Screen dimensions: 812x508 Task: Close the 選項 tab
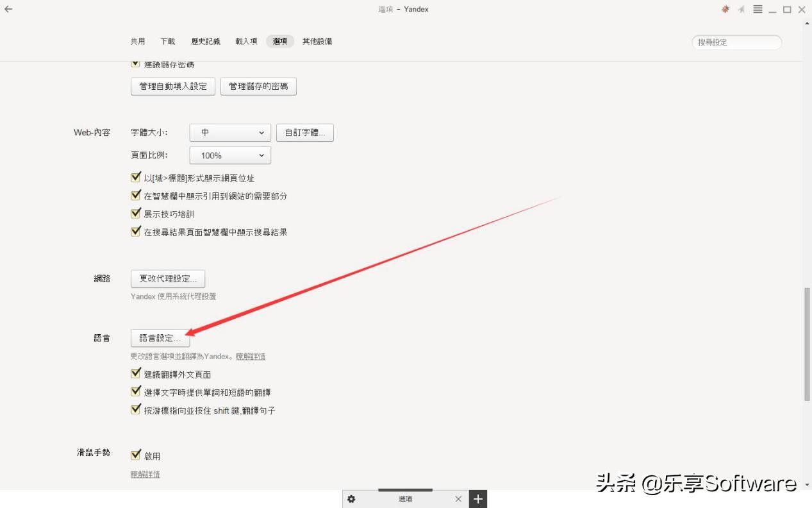click(x=458, y=498)
